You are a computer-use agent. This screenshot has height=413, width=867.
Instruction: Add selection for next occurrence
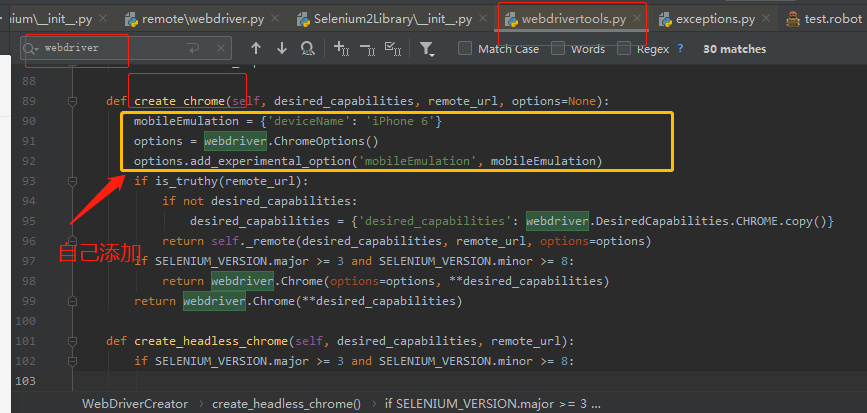pyautogui.click(x=342, y=49)
